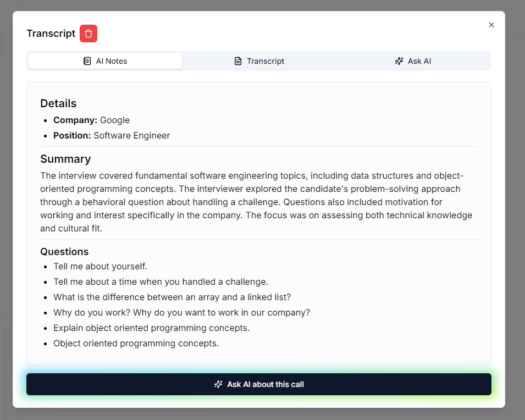Screen dimensions: 525x420
Task: Click the Summary section heading
Action: click(x=65, y=158)
